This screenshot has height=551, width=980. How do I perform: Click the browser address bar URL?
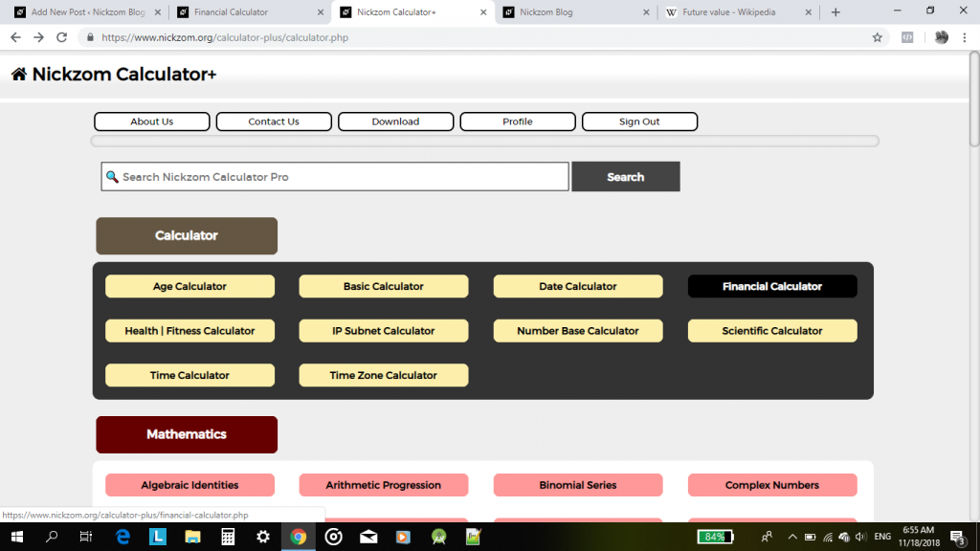pos(225,37)
